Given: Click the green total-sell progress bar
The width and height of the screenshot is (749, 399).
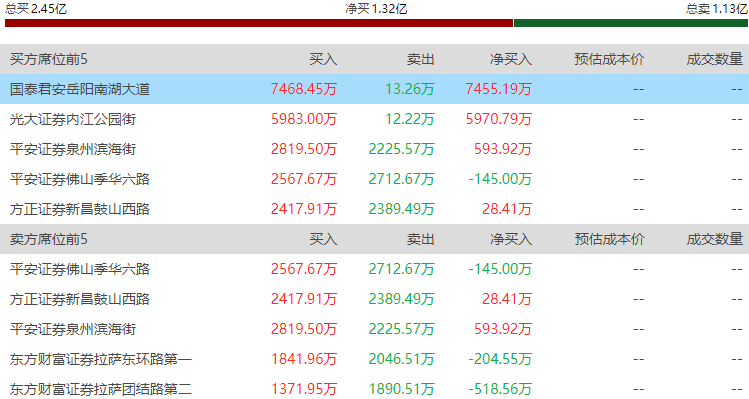Looking at the screenshot, I should click(631, 23).
